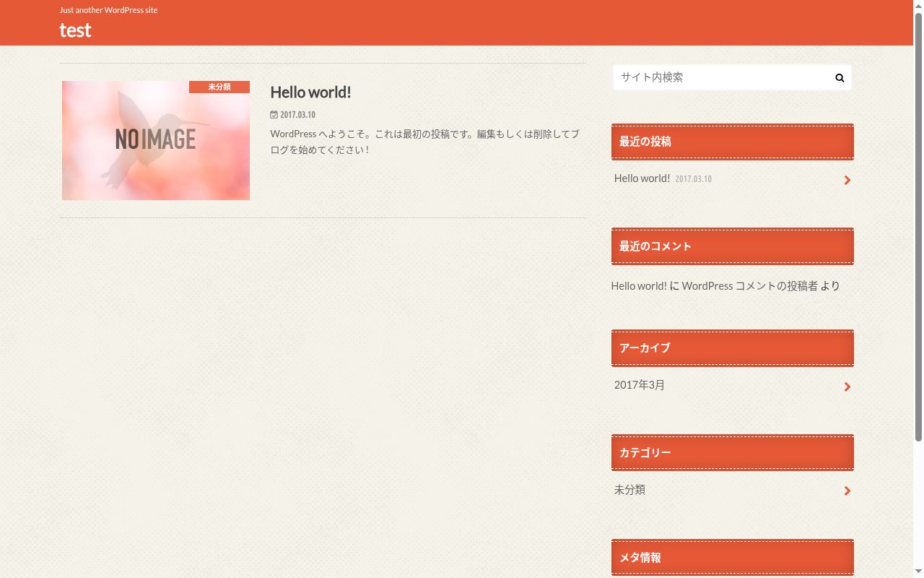Viewport: 924px width, 578px height.
Task: Open the Hello world! comment link
Action: (639, 286)
